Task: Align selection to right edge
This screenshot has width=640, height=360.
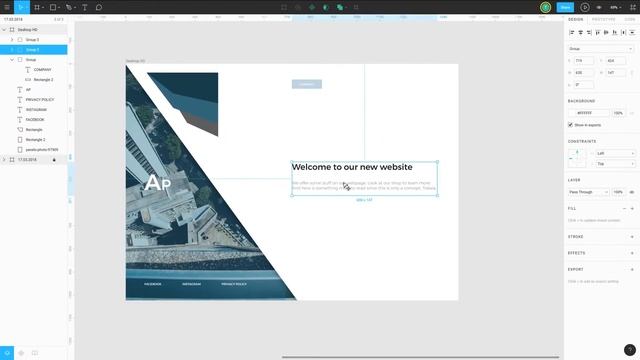Action: 589,32
